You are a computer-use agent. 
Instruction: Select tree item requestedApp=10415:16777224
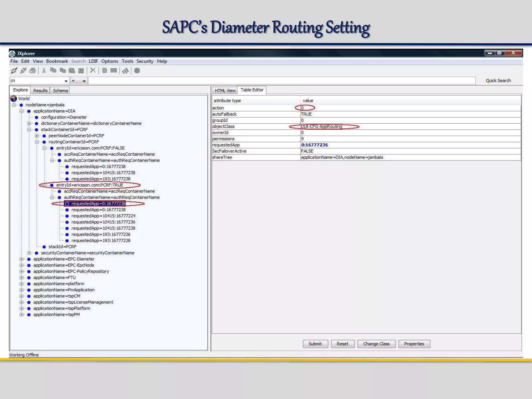pyautogui.click(x=103, y=216)
